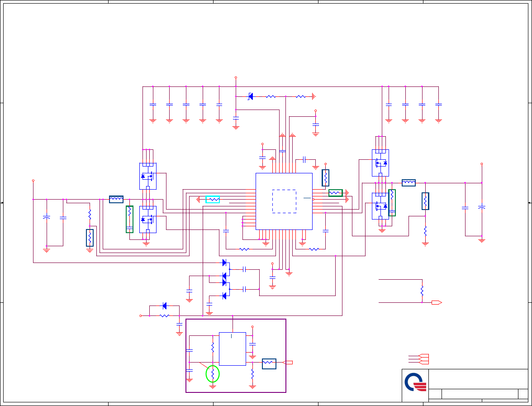Select the blue-boxed inductor on the right side

(408, 183)
